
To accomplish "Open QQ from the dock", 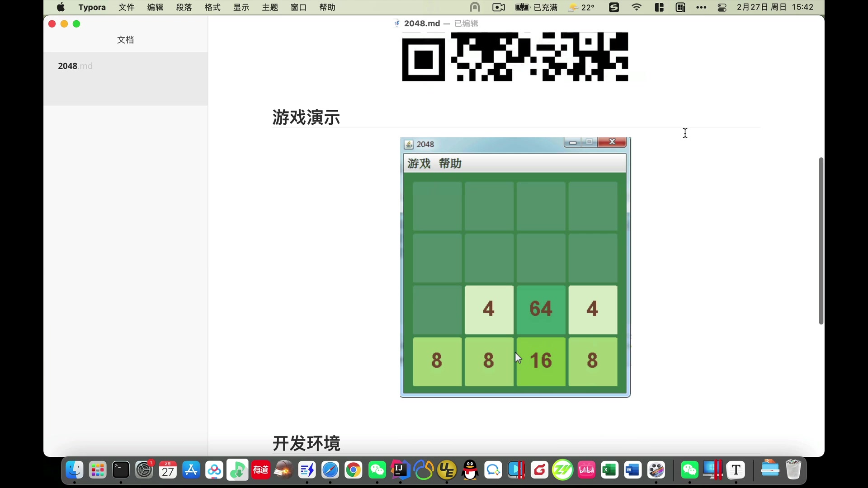I will click(470, 470).
